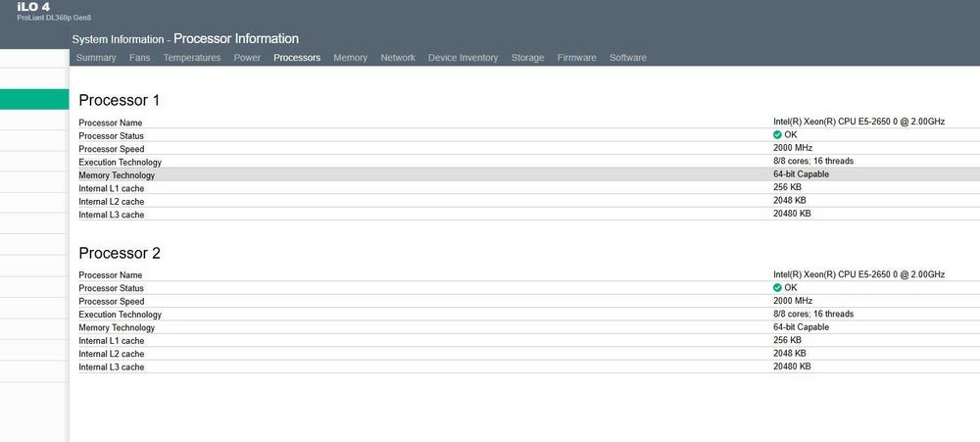The height and width of the screenshot is (442, 980).
Task: Open the Summary tab
Action: (x=96, y=58)
